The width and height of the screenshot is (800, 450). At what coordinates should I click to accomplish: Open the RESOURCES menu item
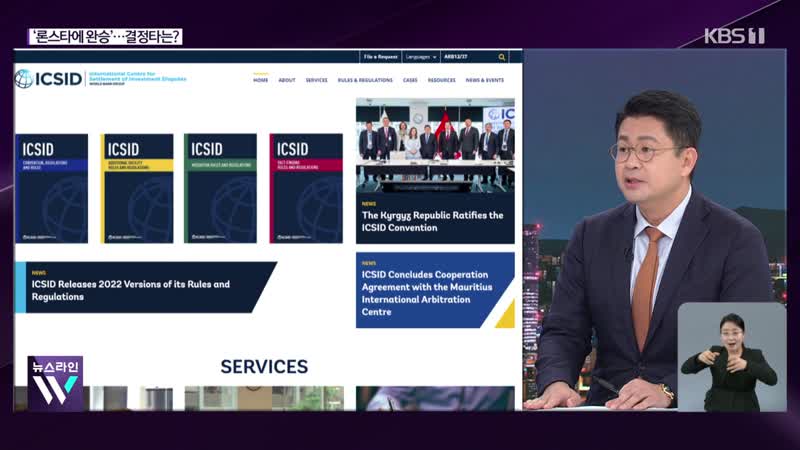(441, 80)
